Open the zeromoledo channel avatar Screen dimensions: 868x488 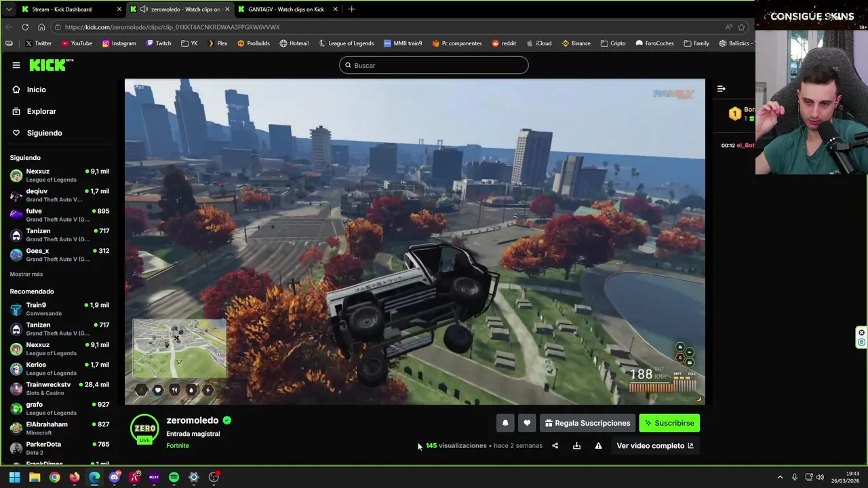click(x=144, y=429)
